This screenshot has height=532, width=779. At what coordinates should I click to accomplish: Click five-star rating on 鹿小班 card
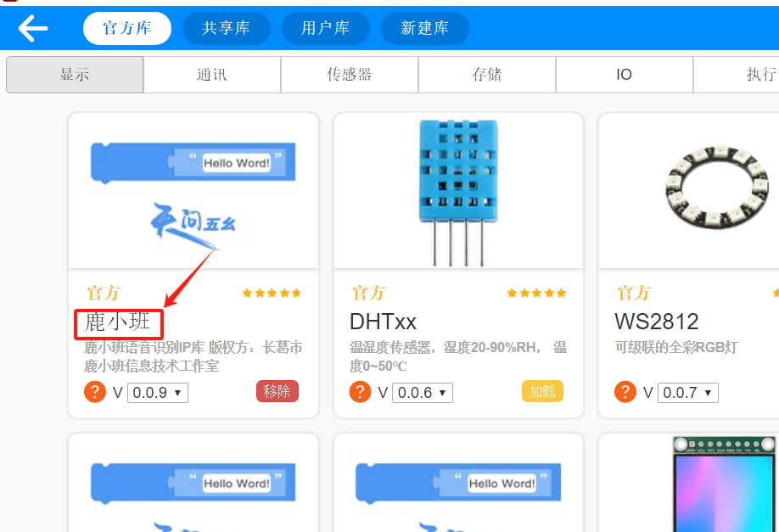tap(272, 293)
